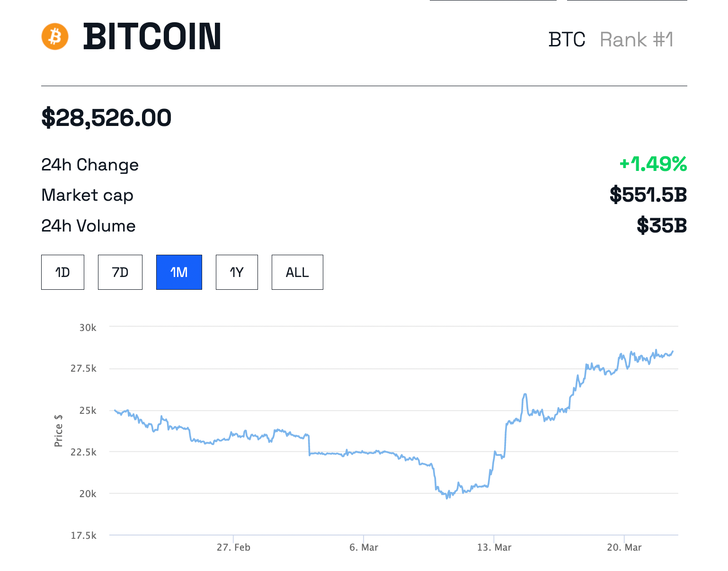Click the $28,526.00 current price
This screenshot has width=728, height=571.
coord(107,118)
